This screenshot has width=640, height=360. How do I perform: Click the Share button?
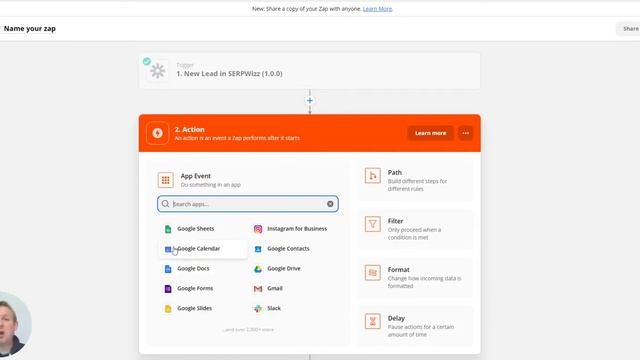tap(629, 29)
